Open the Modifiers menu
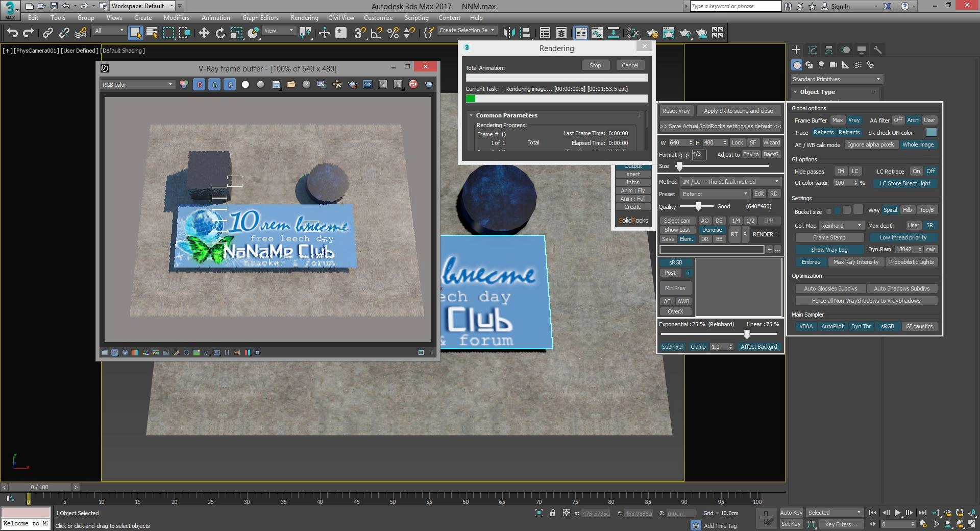 [176, 17]
